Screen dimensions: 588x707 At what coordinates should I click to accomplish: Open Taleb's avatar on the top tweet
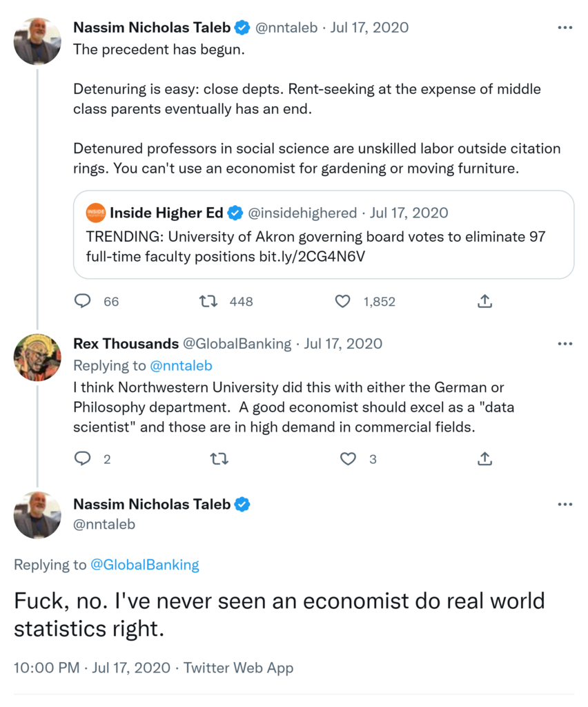pos(37,41)
